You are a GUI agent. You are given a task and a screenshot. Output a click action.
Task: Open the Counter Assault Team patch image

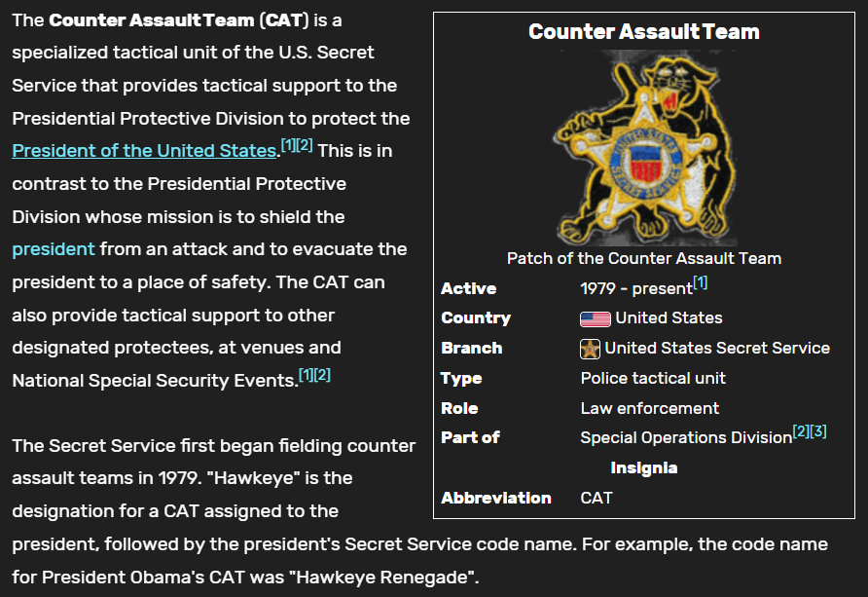(x=644, y=148)
